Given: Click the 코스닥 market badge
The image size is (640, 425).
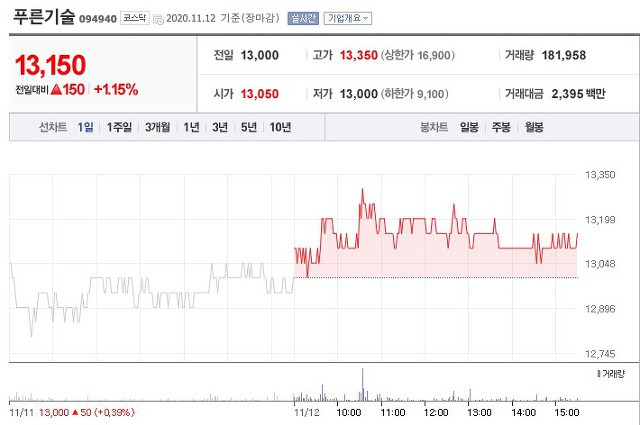Looking at the screenshot, I should pos(134,18).
